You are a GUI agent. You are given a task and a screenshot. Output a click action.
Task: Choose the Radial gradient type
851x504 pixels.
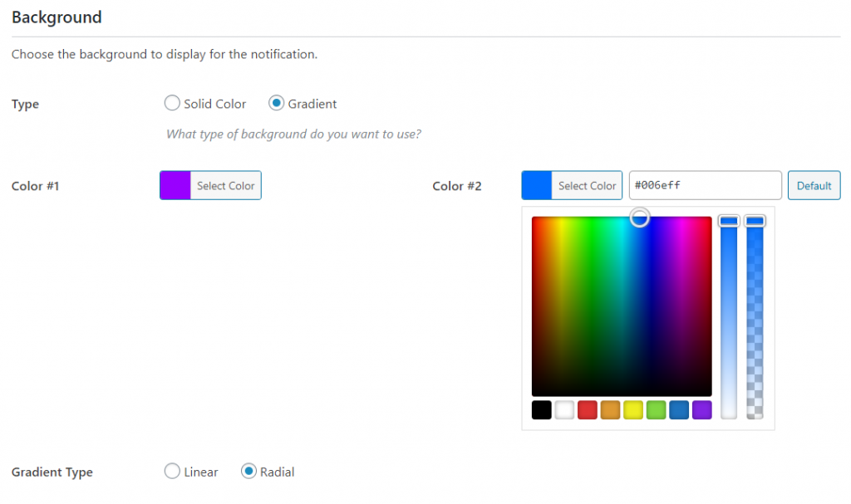(248, 472)
